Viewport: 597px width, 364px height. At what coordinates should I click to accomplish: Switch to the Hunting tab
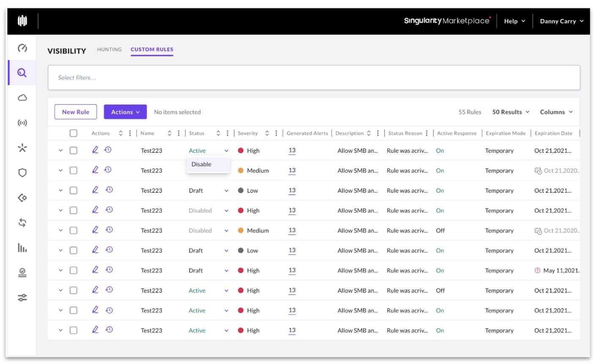click(x=109, y=49)
